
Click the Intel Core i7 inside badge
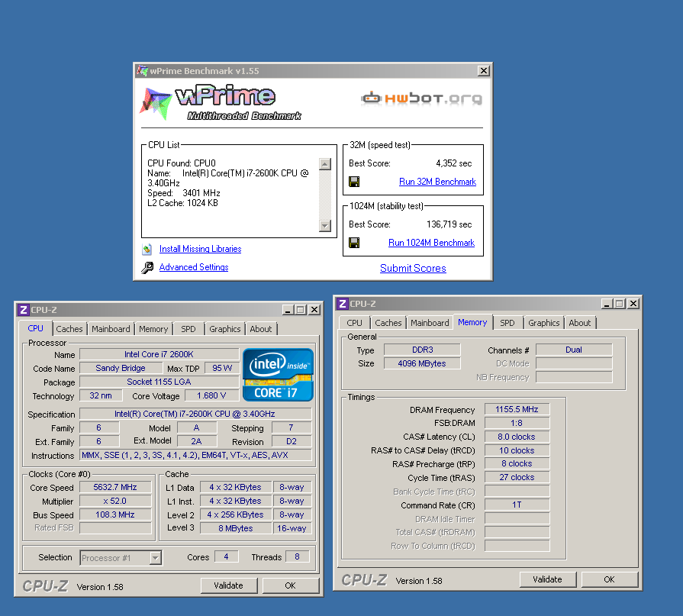click(278, 375)
